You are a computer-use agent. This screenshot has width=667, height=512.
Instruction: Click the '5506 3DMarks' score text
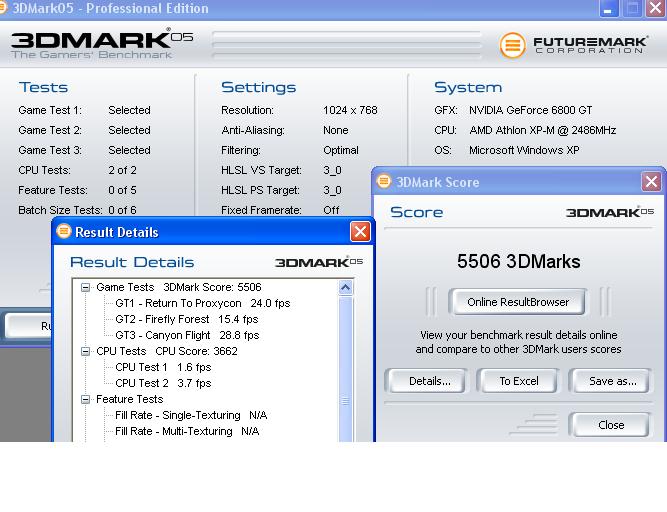point(519,261)
